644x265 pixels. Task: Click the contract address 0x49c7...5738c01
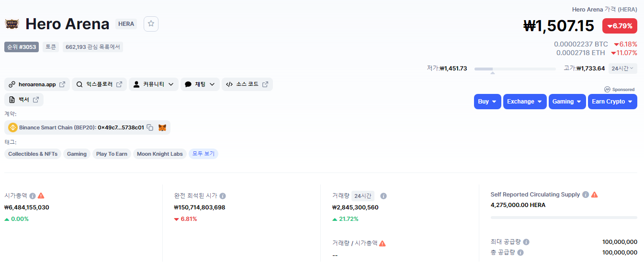(121, 127)
